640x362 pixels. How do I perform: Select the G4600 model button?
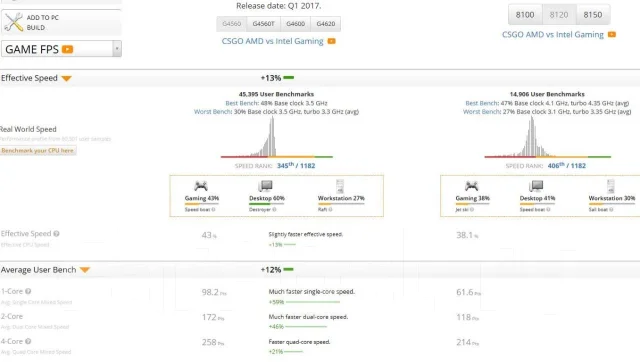pos(296,24)
